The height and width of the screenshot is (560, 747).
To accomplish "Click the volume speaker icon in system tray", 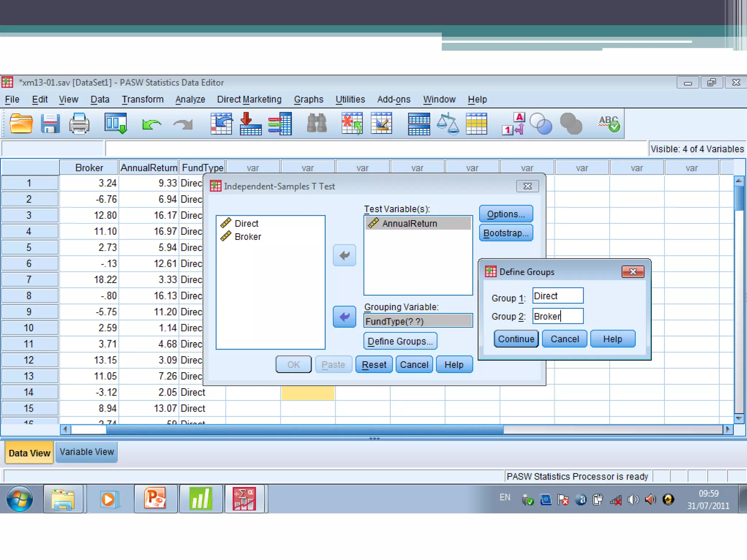I will tap(633, 499).
